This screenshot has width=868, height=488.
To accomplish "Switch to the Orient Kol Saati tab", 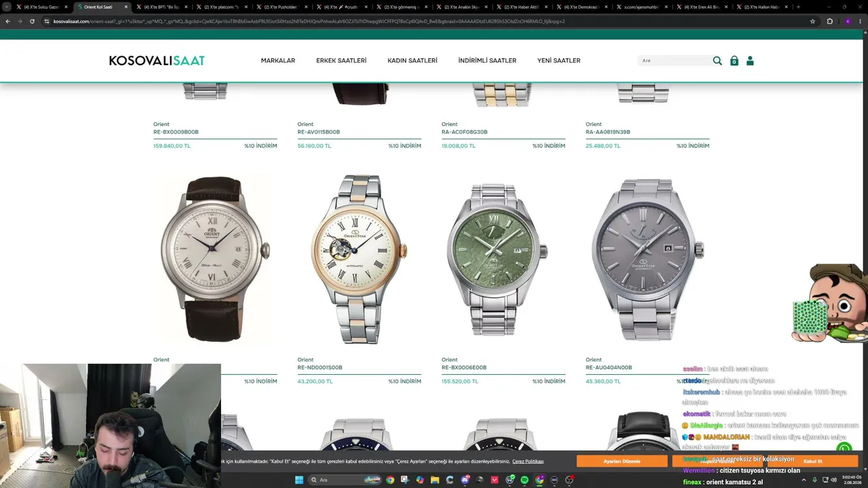I will click(101, 7).
